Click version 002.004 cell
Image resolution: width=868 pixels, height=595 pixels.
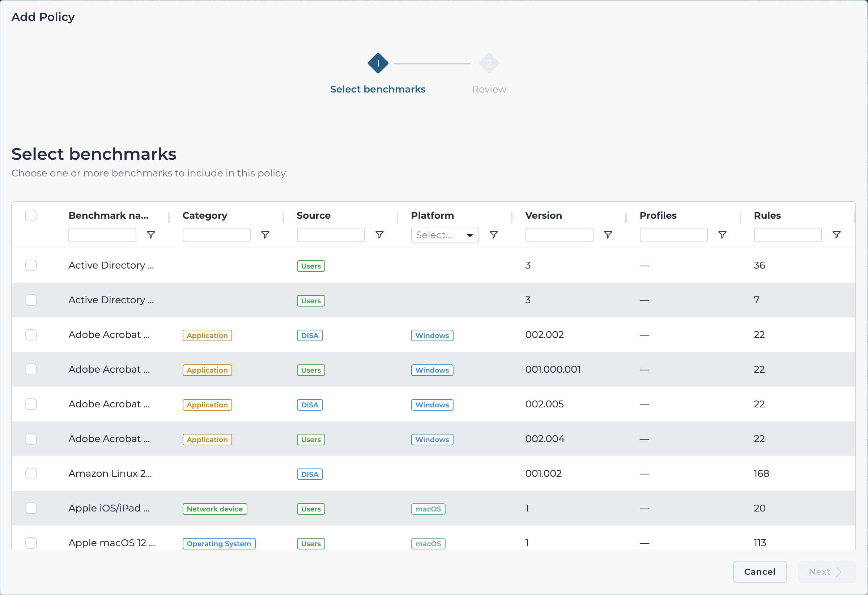[x=545, y=439]
